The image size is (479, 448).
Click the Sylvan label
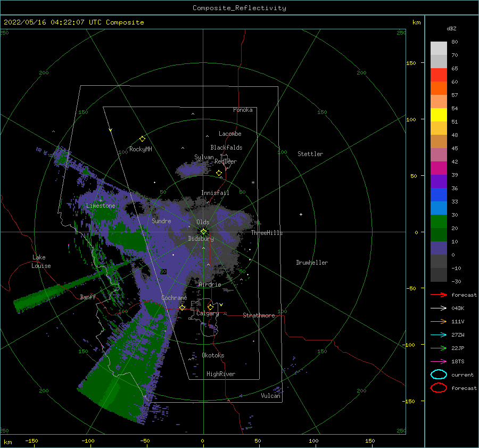point(204,157)
